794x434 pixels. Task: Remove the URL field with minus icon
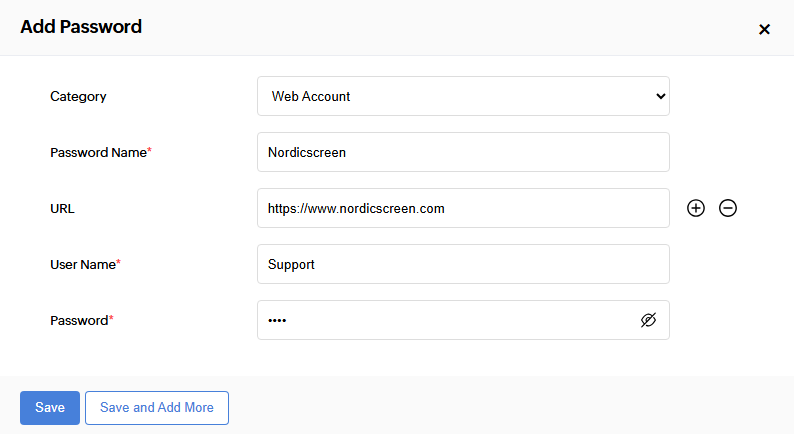728,208
